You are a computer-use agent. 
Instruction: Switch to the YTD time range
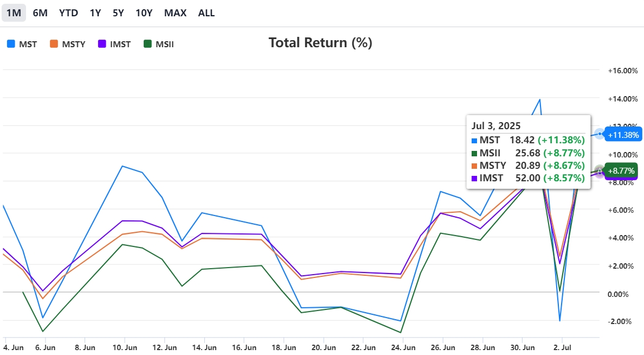68,12
